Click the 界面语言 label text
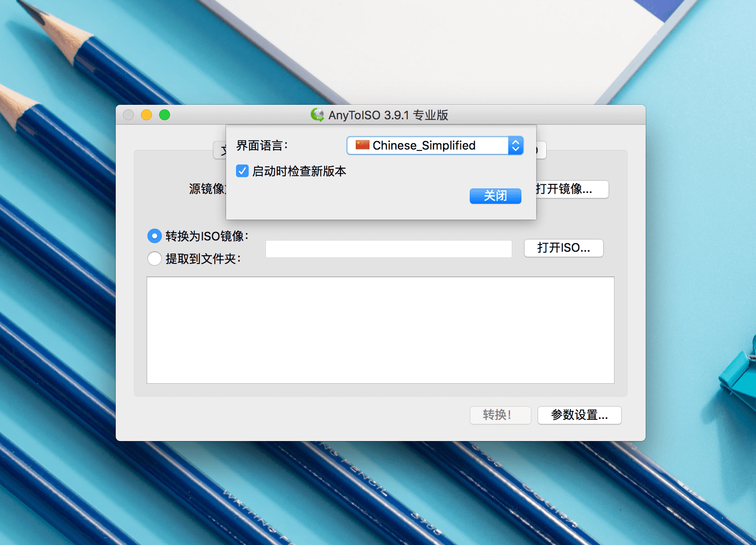Image resolution: width=756 pixels, height=545 pixels. pyautogui.click(x=262, y=146)
